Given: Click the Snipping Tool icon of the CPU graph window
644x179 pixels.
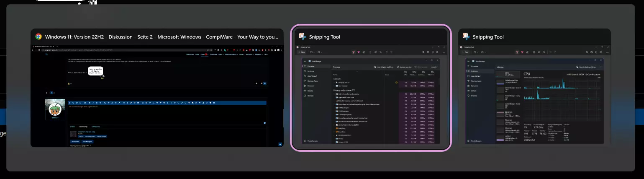Looking at the screenshot, I should tap(466, 36).
